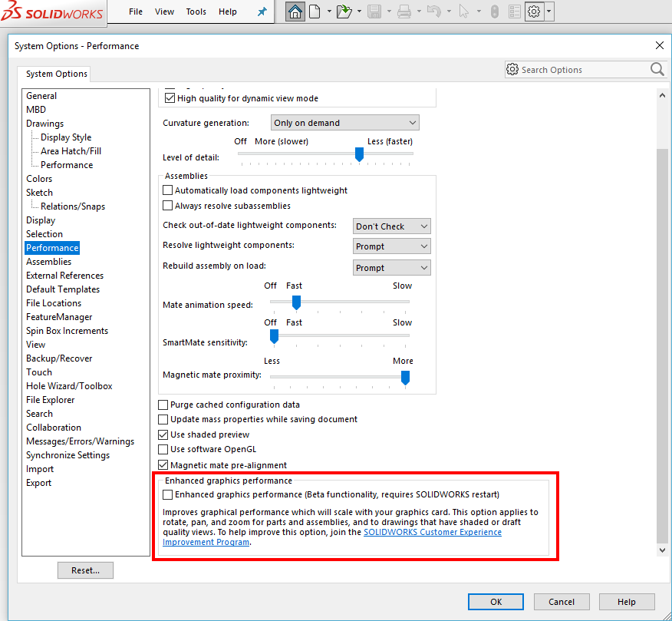
Task: Open SOLIDWORKS Customer Experience Improvement Program link
Action: [433, 532]
